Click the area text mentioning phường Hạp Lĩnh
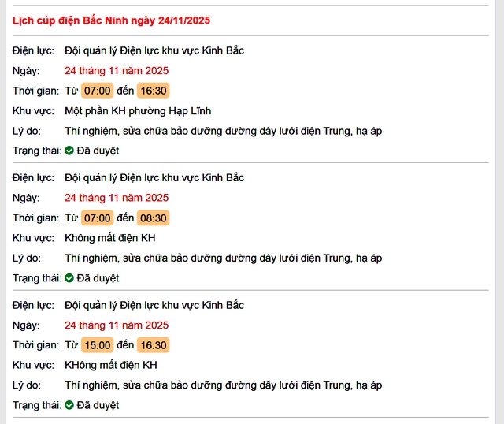This screenshot has width=504, height=424. click(138, 111)
